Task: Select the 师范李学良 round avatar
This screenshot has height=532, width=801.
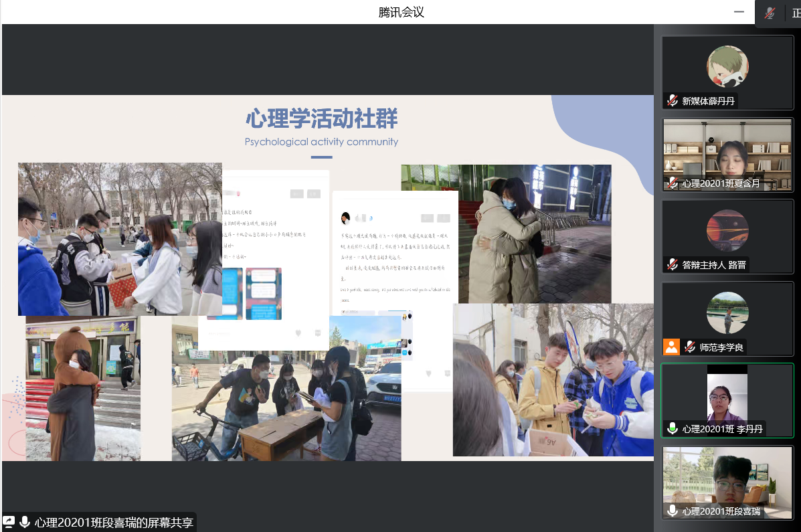Action: (x=727, y=313)
